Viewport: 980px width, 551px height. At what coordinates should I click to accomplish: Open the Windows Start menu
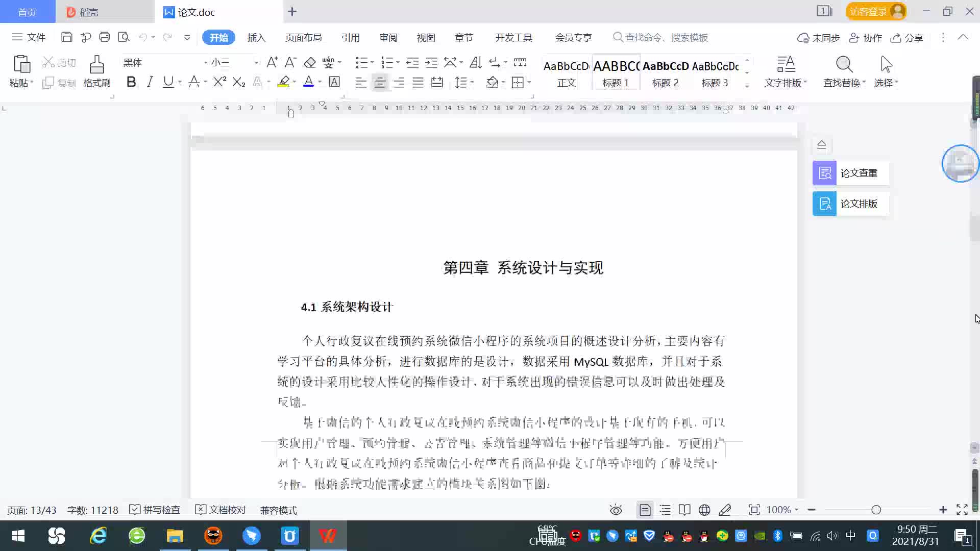(18, 536)
